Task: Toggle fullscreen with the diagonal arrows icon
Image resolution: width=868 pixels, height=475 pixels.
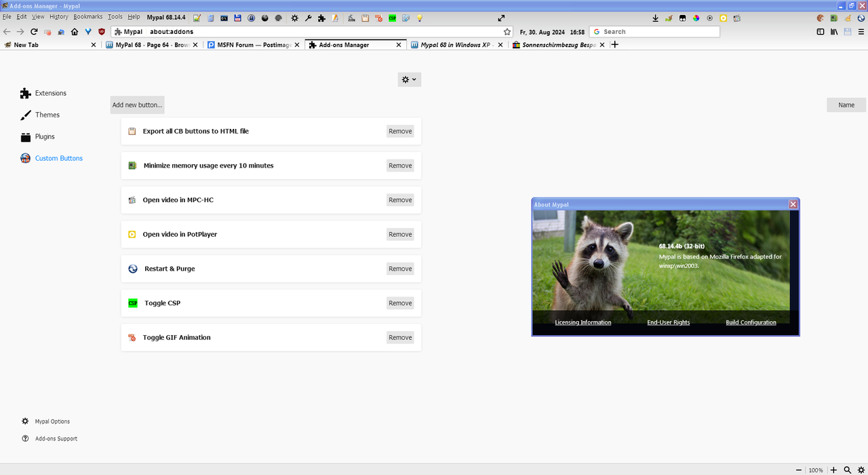Action: [501, 18]
